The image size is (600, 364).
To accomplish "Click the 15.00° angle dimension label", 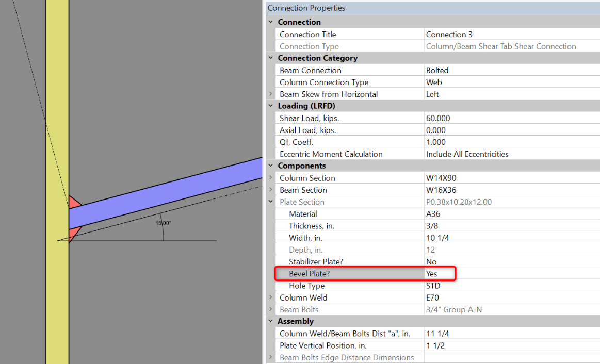I will (164, 223).
